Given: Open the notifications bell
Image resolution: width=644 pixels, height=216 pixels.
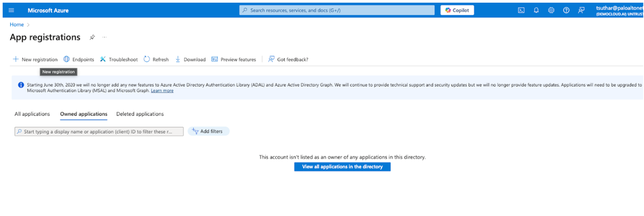Looking at the screenshot, I should point(536,10).
